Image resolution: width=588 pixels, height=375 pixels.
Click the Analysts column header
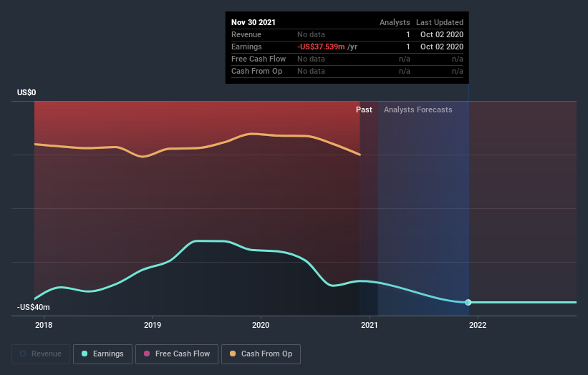click(x=395, y=22)
